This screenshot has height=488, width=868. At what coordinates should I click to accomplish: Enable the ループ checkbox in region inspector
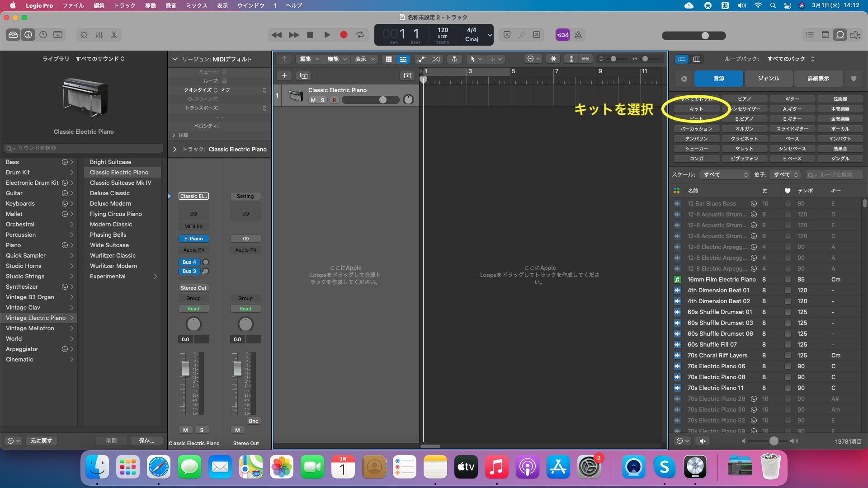point(224,81)
